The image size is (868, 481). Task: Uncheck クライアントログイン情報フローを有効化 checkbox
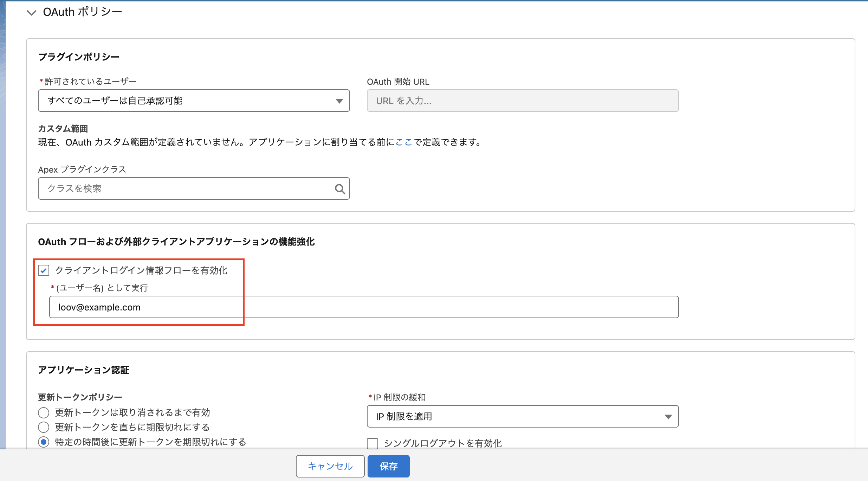(44, 270)
